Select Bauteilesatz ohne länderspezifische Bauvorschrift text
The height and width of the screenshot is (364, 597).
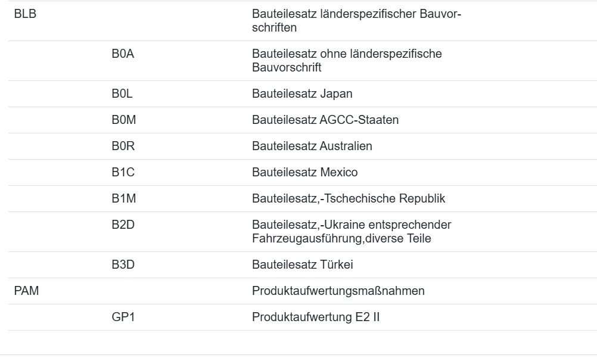(347, 61)
